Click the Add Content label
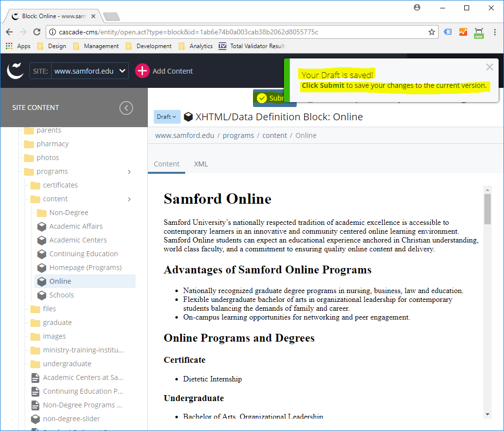Image resolution: width=504 pixels, height=431 pixels. click(x=172, y=71)
